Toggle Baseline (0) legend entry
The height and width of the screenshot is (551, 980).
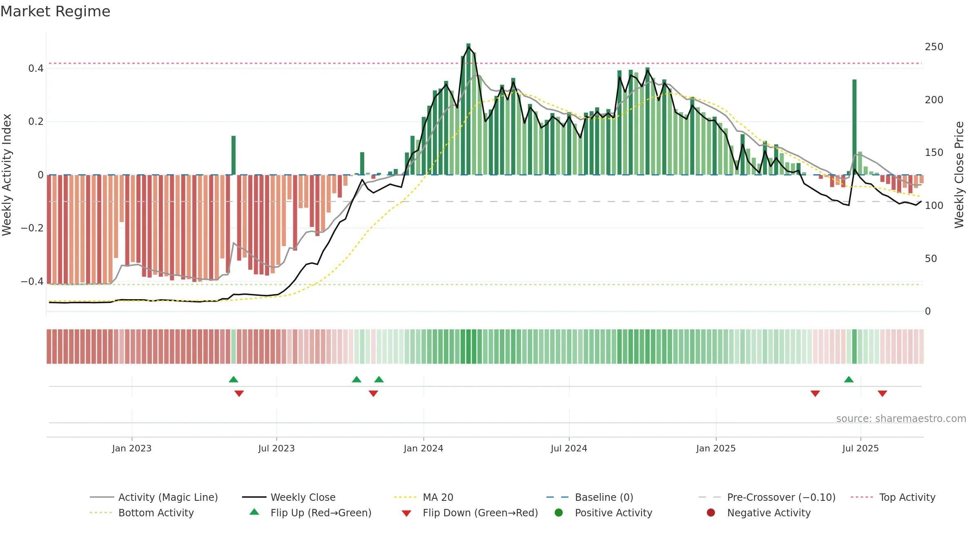coord(590,497)
